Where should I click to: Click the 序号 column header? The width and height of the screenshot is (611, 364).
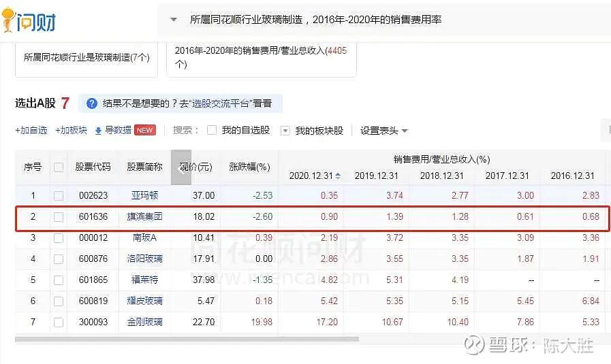[x=33, y=167]
